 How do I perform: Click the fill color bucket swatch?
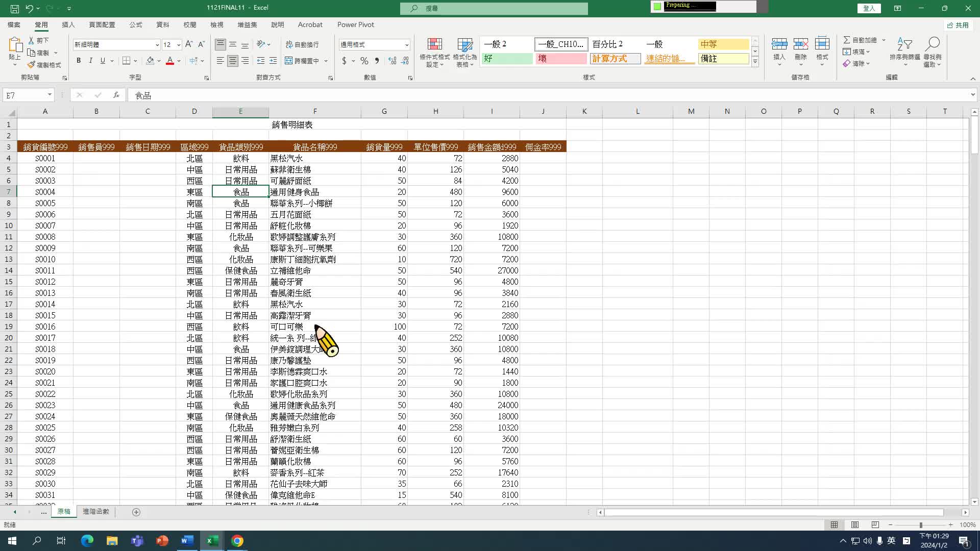click(150, 61)
